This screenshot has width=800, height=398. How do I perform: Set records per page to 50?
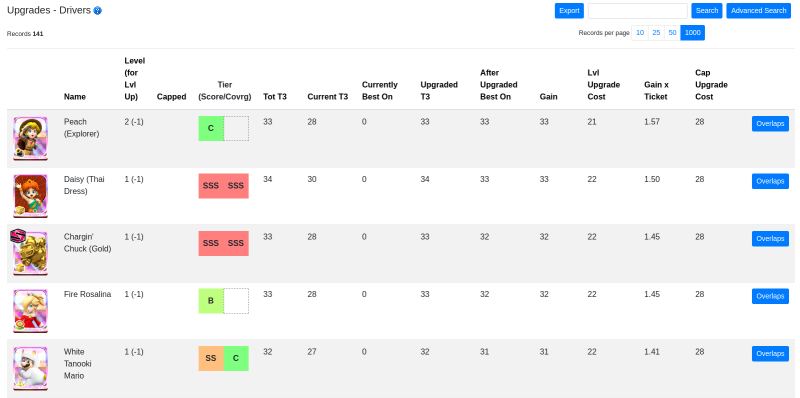tap(672, 33)
